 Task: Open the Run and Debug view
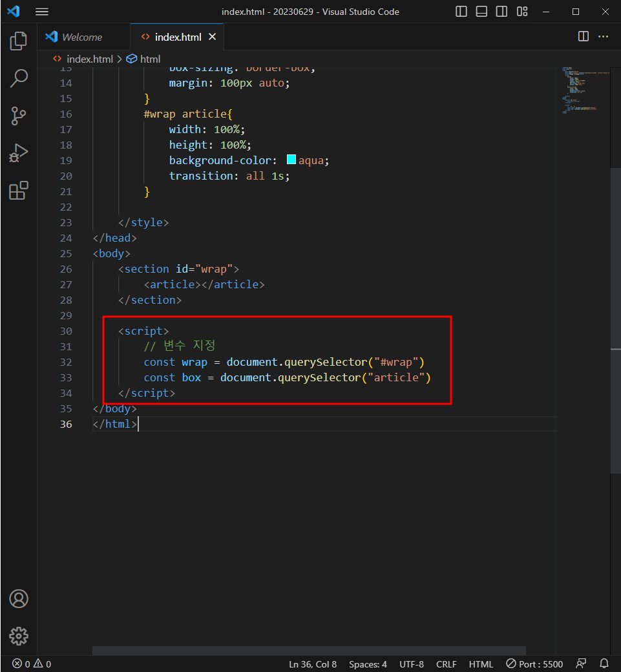coord(19,153)
